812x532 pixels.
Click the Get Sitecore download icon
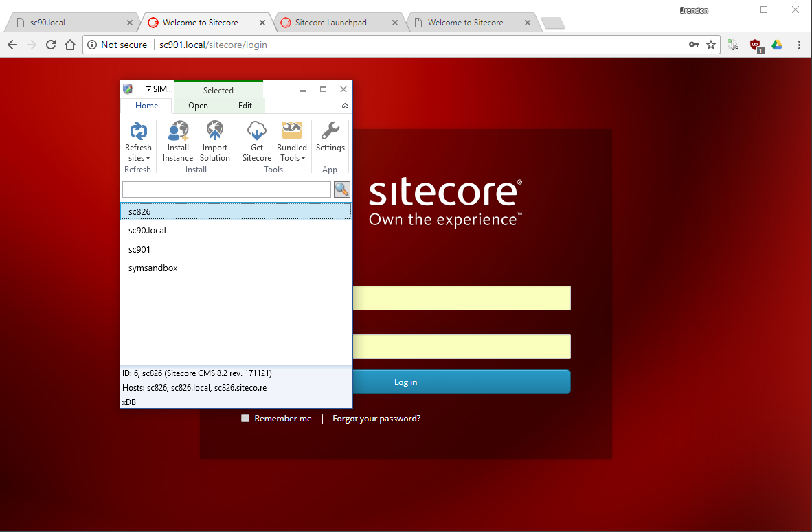click(257, 131)
